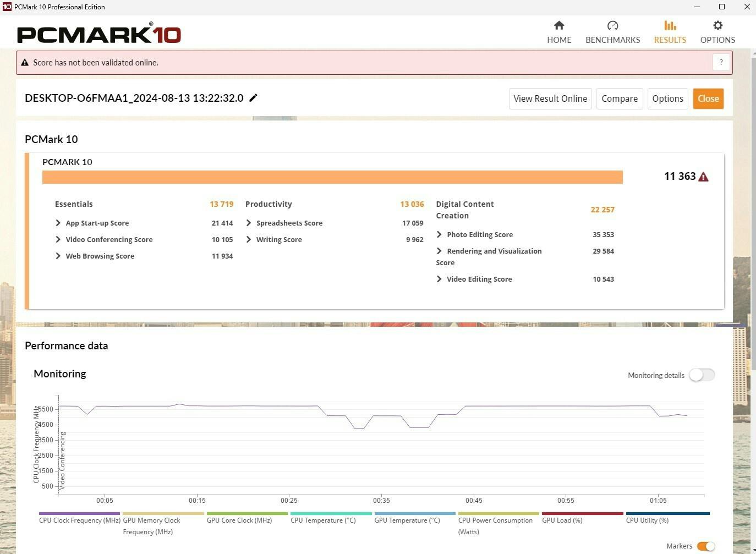
Task: Expand Video Editing Score row
Action: (x=439, y=279)
